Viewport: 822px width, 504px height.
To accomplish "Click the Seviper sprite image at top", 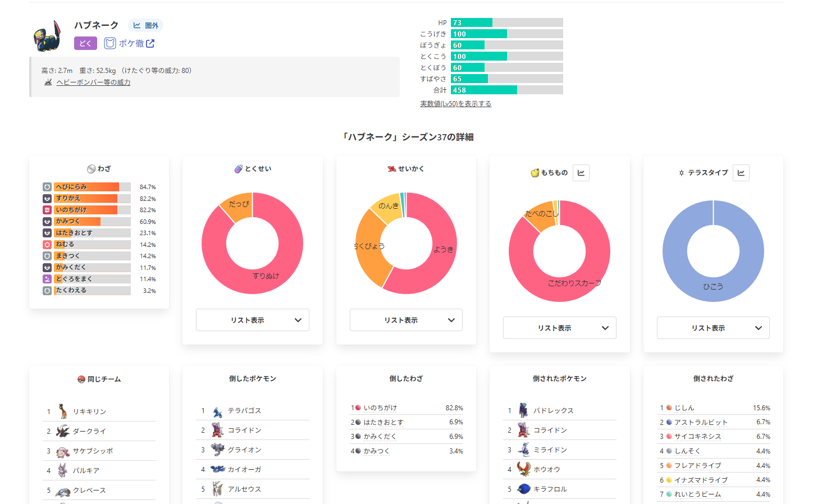I will pos(47,36).
